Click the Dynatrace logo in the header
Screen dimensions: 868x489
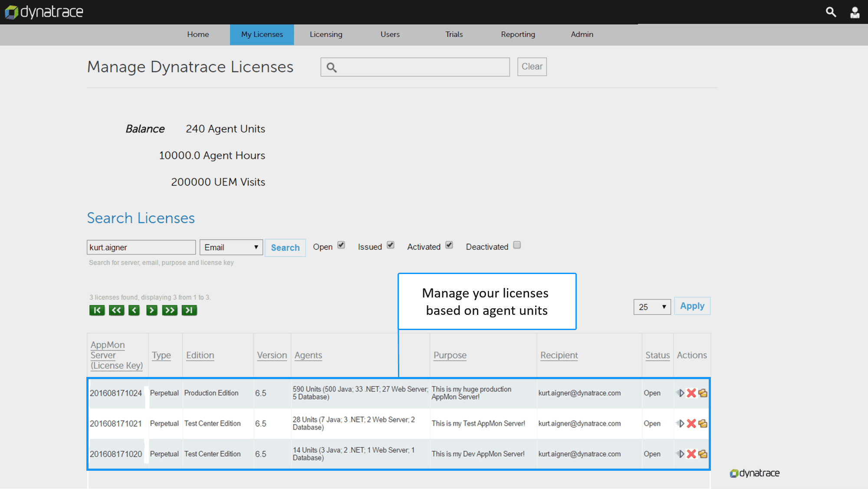[44, 12]
